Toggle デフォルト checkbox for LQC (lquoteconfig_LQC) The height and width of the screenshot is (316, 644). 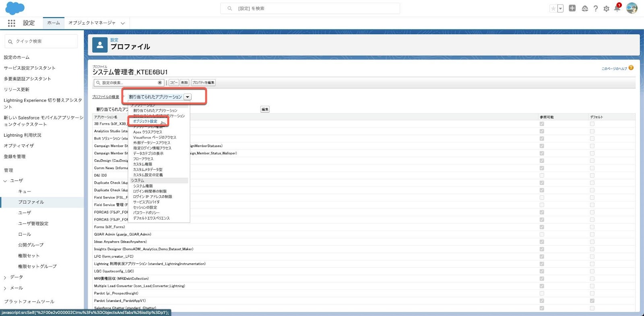[592, 271]
